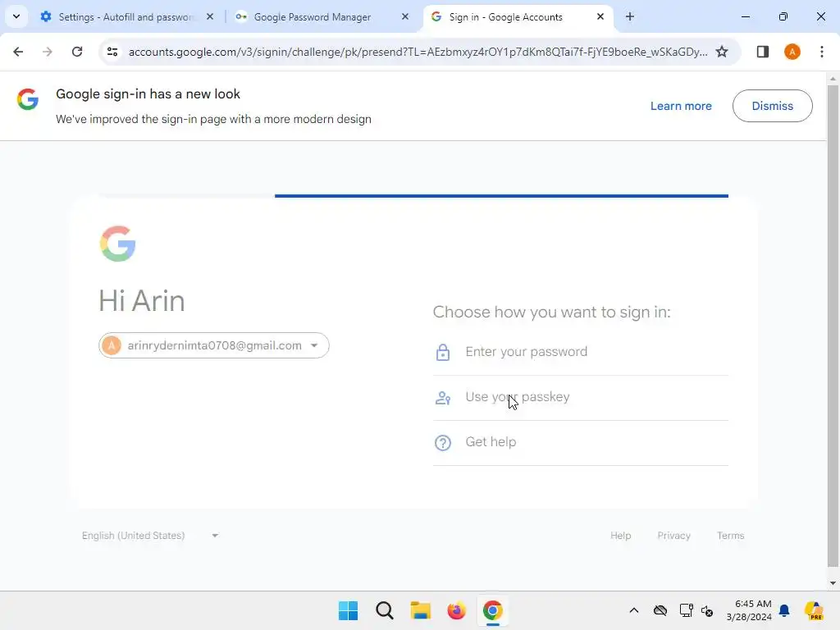840x630 pixels.
Task: Close the Google Password Manager tab
Action: pyautogui.click(x=405, y=16)
